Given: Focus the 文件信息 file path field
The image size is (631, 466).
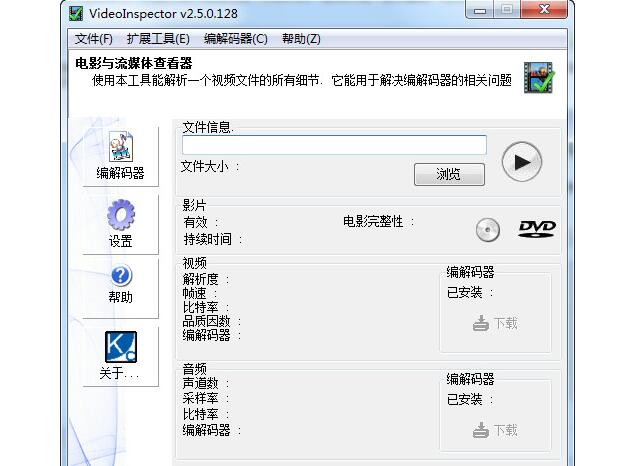Looking at the screenshot, I should (x=334, y=146).
